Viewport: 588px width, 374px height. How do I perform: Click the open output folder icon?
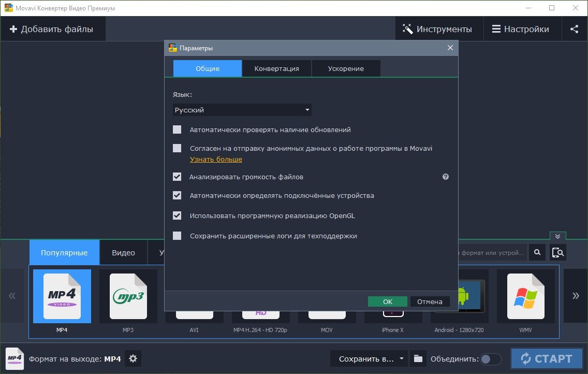click(x=418, y=358)
